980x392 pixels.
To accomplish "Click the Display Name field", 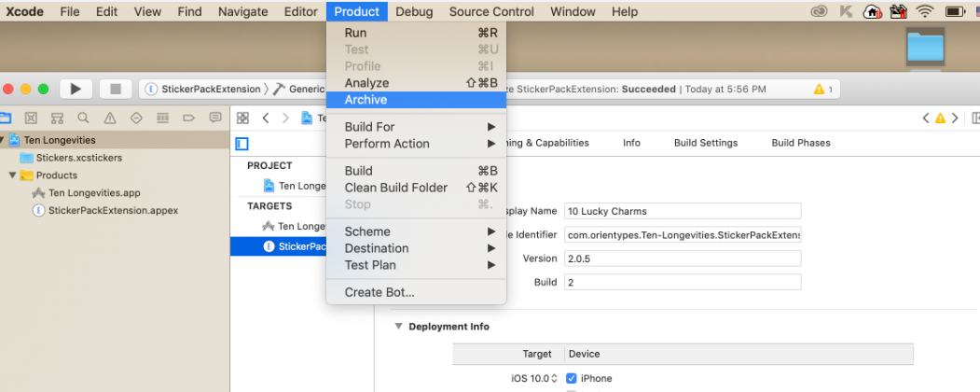I will pos(683,211).
